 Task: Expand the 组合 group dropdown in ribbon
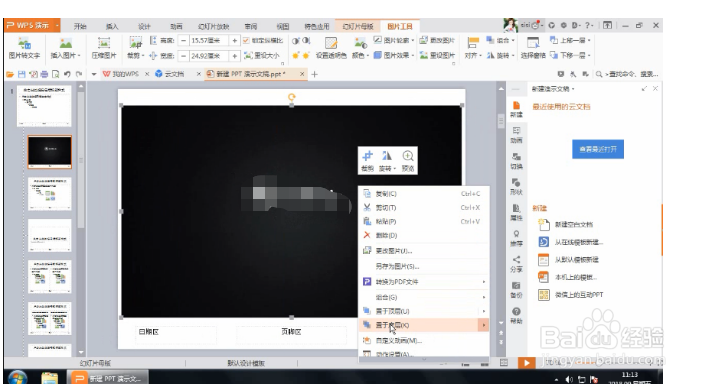[x=513, y=40]
